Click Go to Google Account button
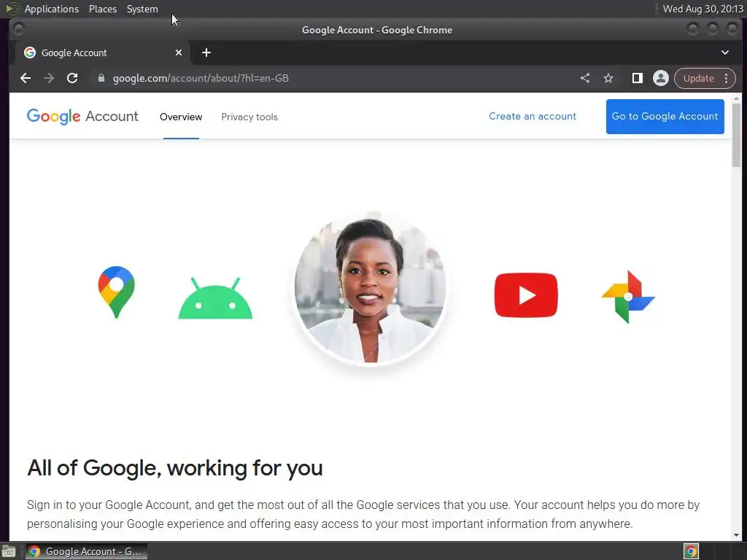The width and height of the screenshot is (747, 560). point(665,116)
